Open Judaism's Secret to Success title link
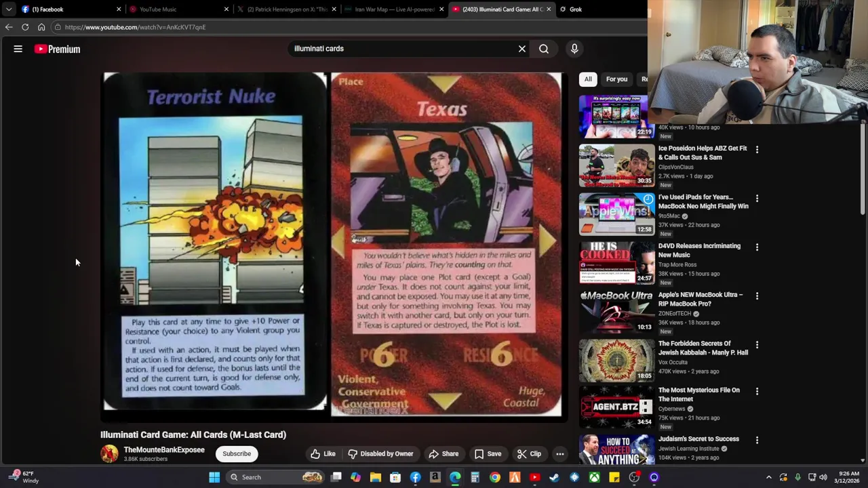Viewport: 868px width, 488px height. [x=698, y=439]
